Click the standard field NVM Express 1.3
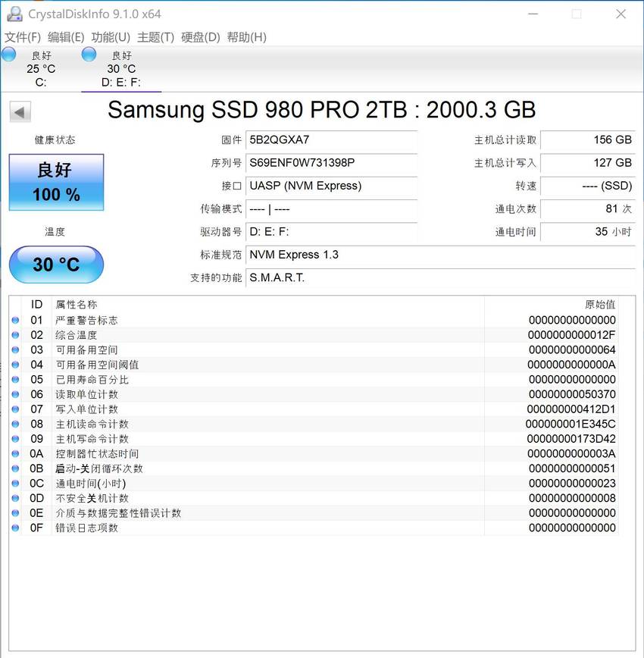 pos(440,255)
